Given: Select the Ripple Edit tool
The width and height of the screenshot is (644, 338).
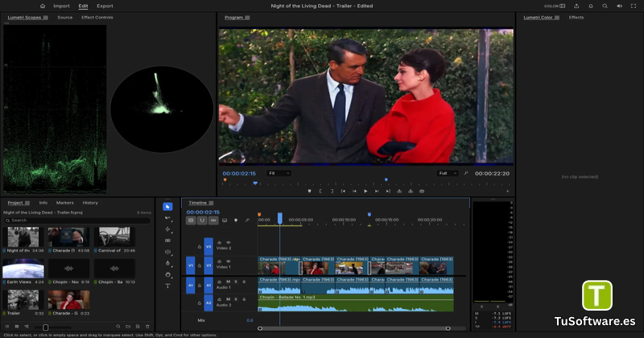Looking at the screenshot, I should point(167,229).
